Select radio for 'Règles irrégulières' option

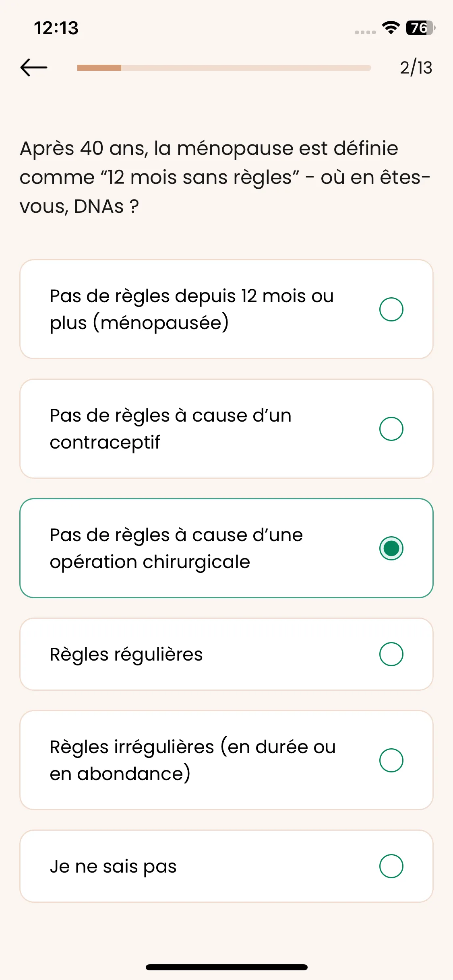point(391,760)
